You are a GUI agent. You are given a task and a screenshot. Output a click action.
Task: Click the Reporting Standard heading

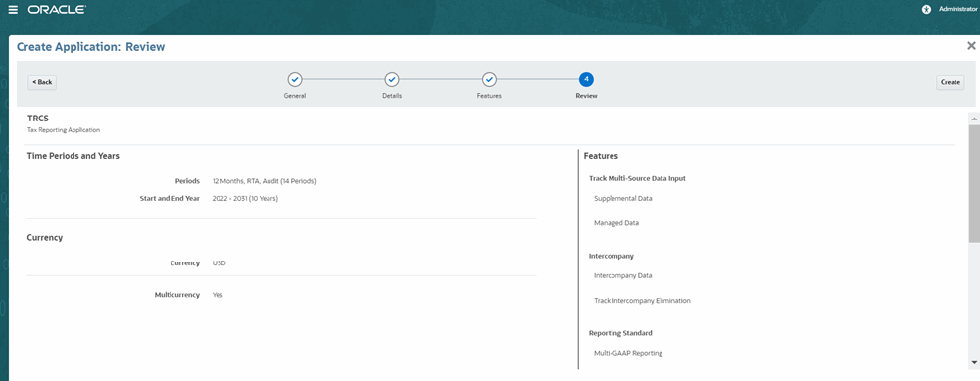[x=621, y=333]
